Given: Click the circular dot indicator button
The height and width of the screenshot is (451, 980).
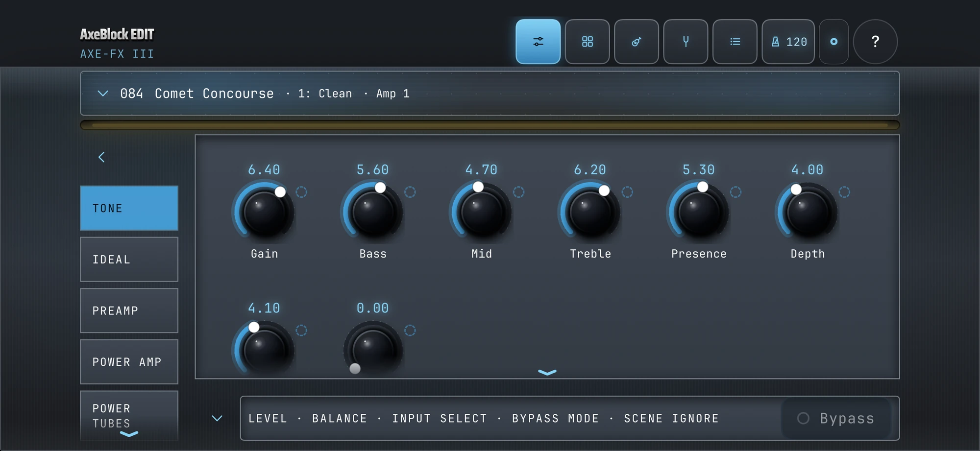Looking at the screenshot, I should pyautogui.click(x=834, y=42).
